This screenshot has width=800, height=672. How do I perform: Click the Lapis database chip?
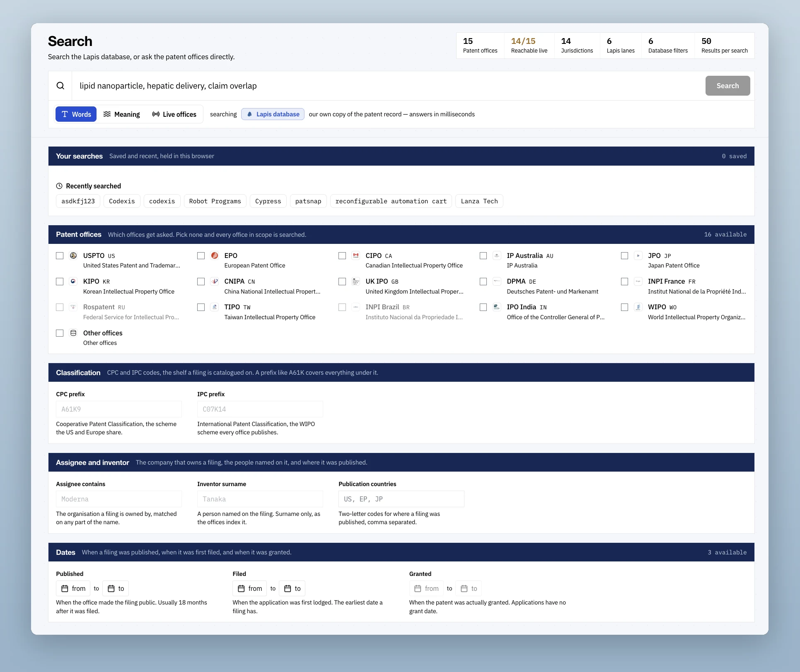tap(273, 114)
